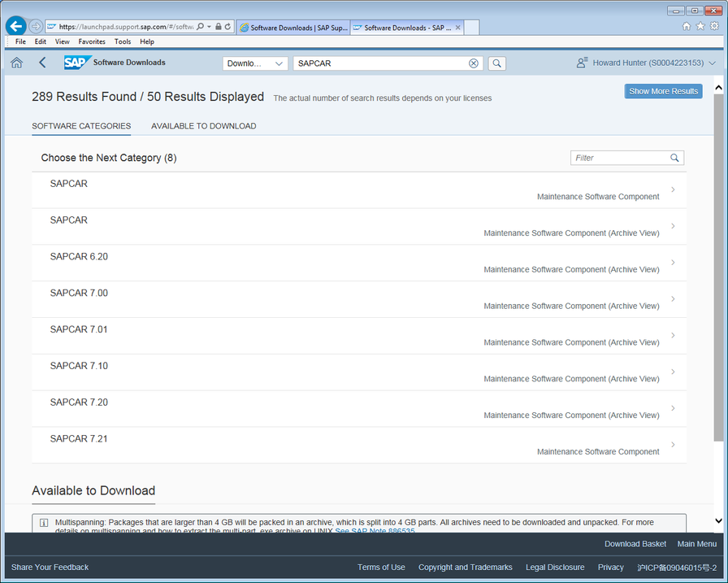This screenshot has height=583, width=728.
Task: Expand the SAPCAR 6.20 category chevron
Action: pyautogui.click(x=673, y=262)
